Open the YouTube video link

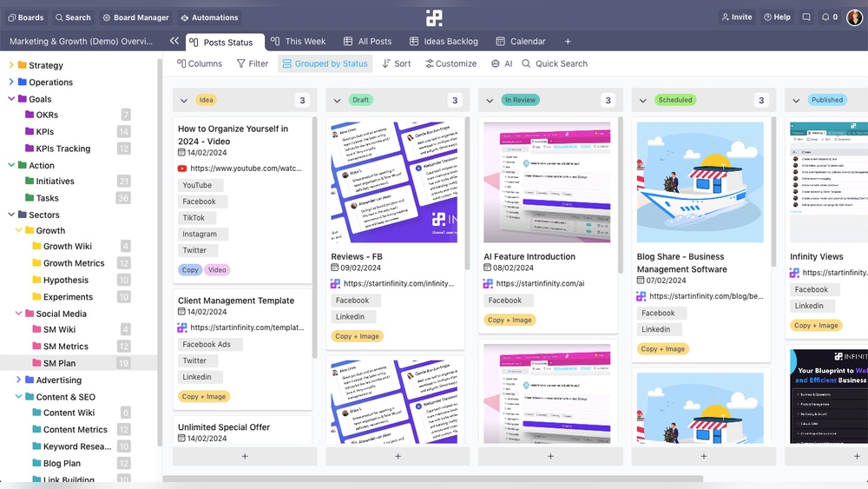click(246, 169)
